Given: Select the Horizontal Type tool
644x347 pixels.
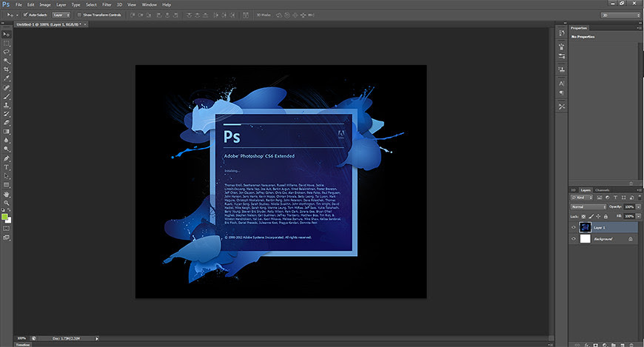Looking at the screenshot, I should (6, 167).
